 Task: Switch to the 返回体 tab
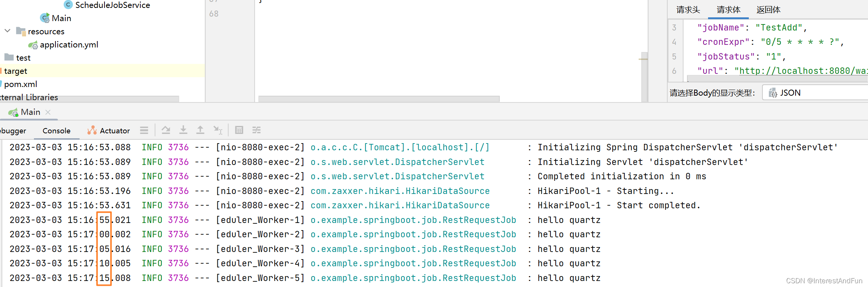click(x=768, y=10)
